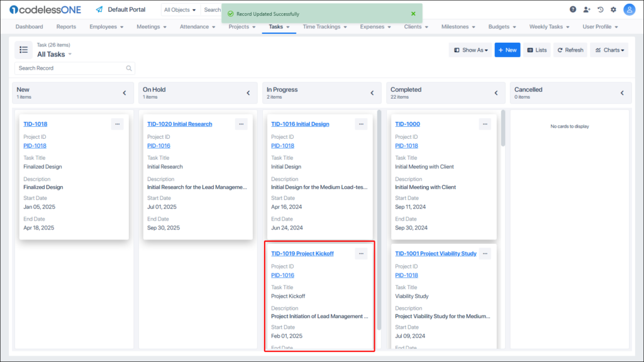Click the Search Record input field

click(70, 68)
